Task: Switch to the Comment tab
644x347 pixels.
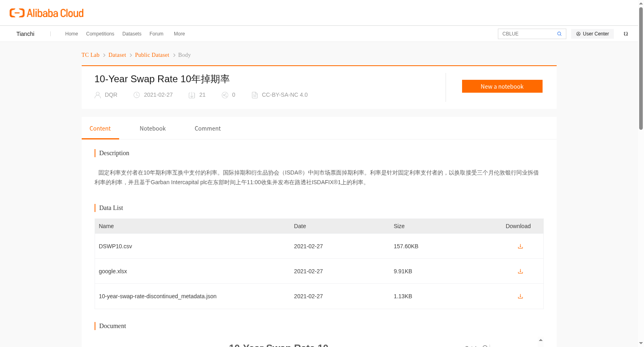Action: (208, 129)
